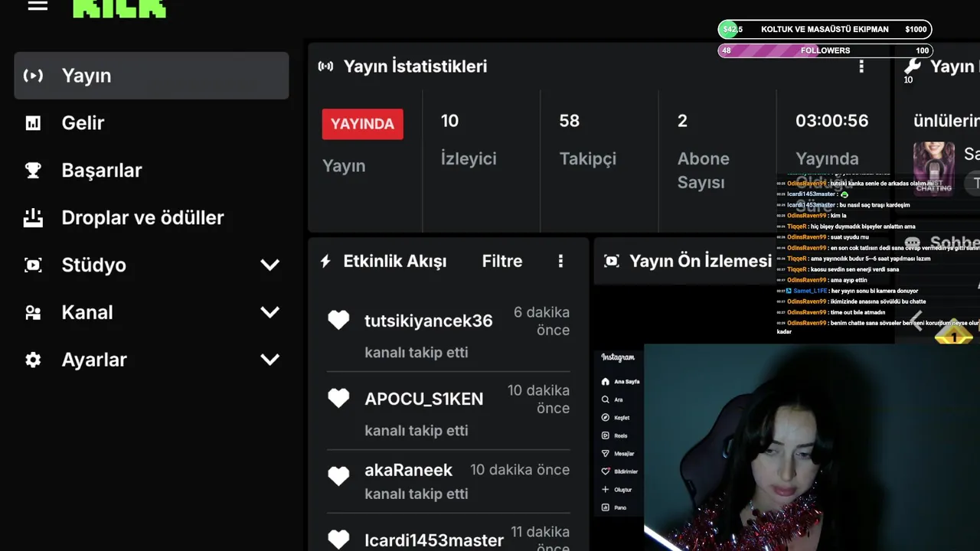Select Yayın in the sidebar
The image size is (980, 551).
pyautogui.click(x=152, y=76)
